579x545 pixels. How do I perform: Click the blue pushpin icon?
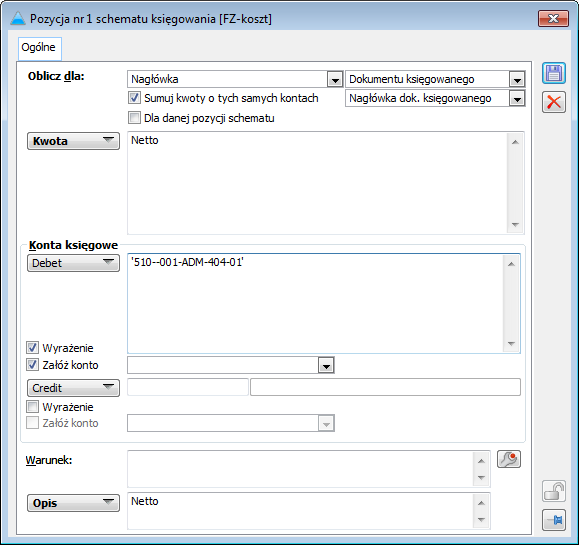click(554, 520)
